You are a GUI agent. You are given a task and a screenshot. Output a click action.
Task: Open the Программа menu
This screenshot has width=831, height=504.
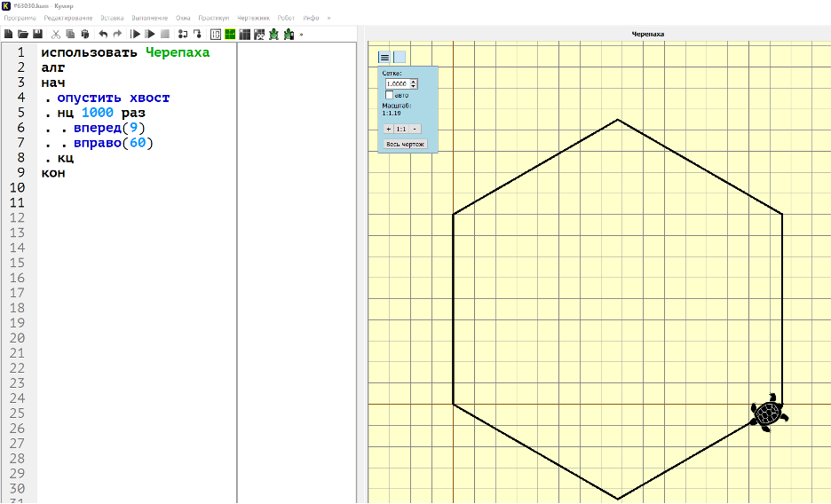pos(20,18)
